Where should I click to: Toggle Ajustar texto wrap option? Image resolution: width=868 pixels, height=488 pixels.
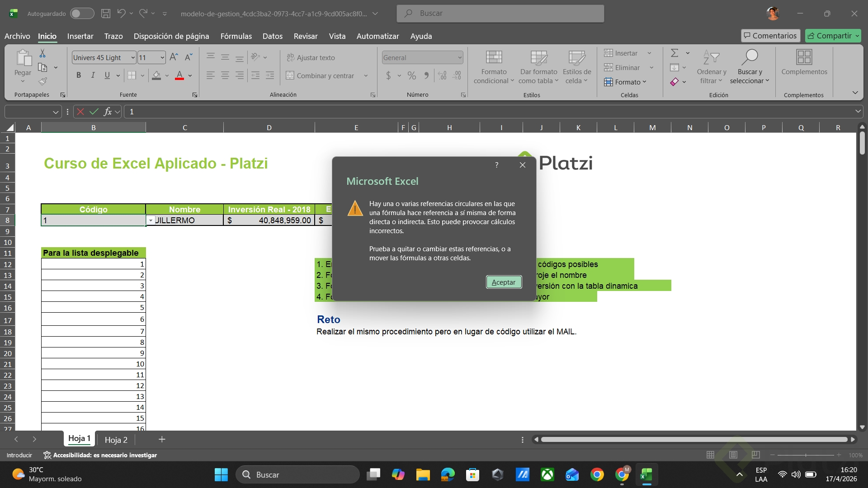click(x=311, y=58)
